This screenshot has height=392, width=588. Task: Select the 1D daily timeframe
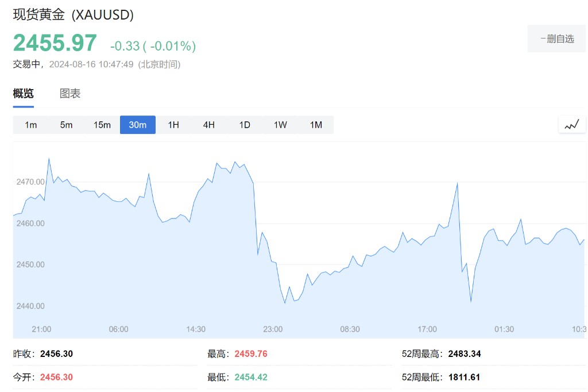(x=245, y=125)
